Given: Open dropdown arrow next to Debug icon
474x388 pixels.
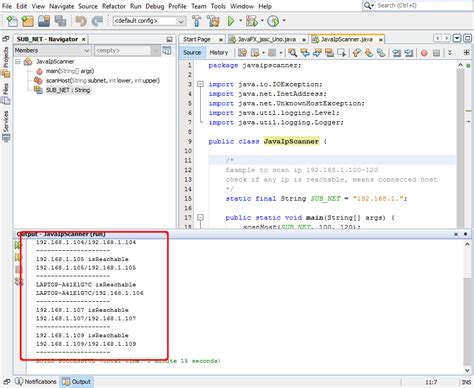Looking at the screenshot, I should pyautogui.click(x=262, y=21).
